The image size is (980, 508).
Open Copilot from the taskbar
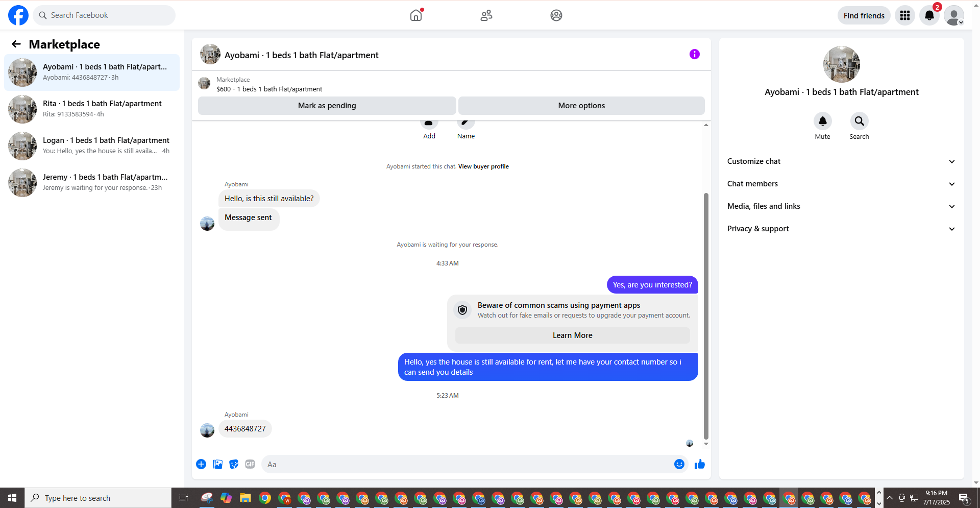(226, 498)
